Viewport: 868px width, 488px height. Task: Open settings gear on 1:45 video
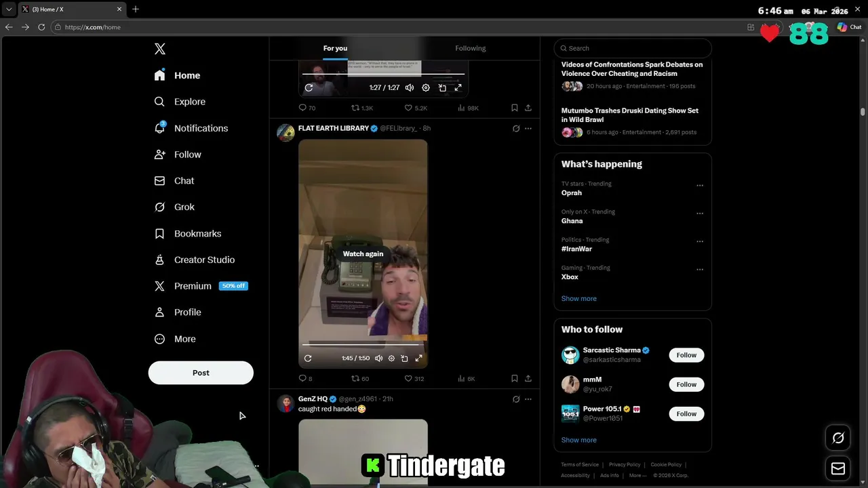click(391, 358)
